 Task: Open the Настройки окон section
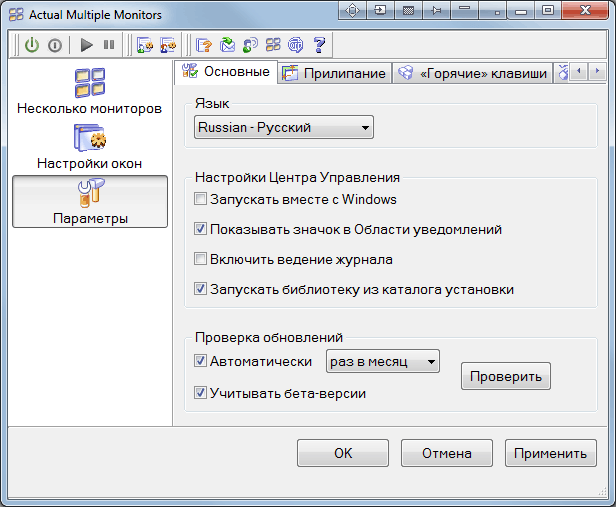90,146
